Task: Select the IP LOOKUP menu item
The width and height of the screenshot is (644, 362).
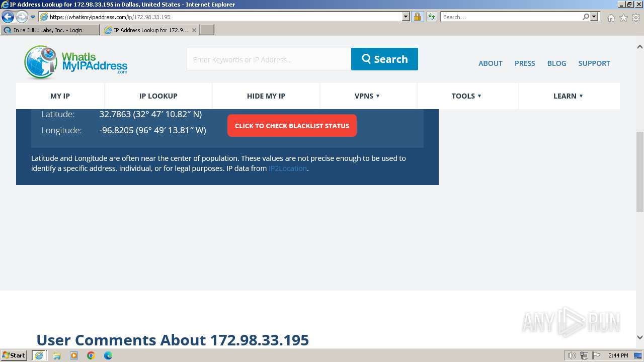Action: pos(158,96)
